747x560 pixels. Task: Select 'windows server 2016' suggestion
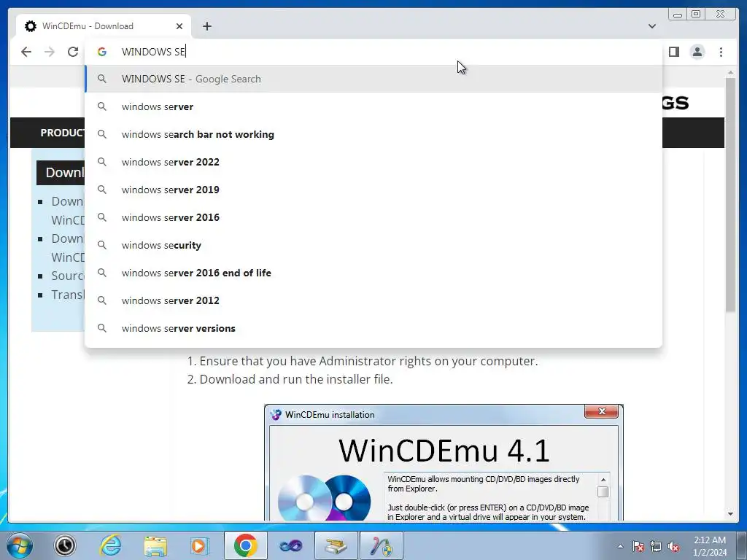373,217
